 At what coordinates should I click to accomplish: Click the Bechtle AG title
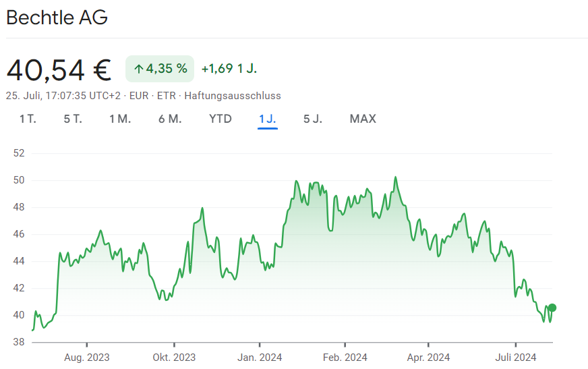(x=57, y=18)
